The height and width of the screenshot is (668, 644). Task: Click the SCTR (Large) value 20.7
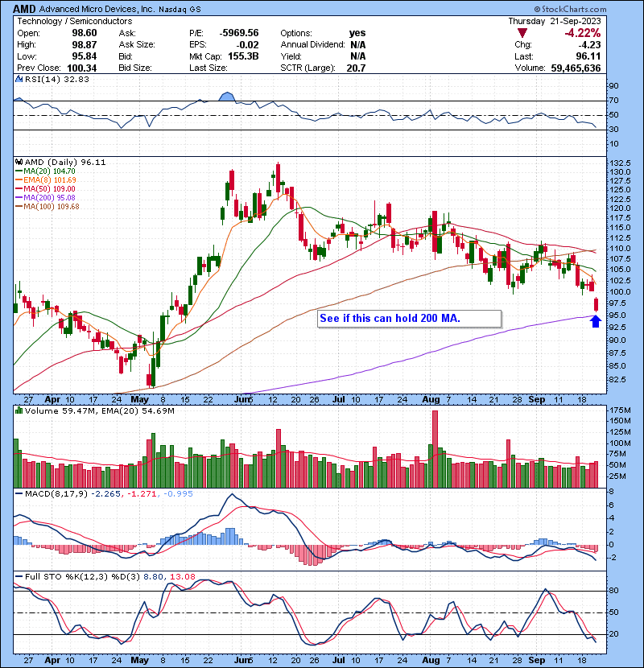pyautogui.click(x=356, y=68)
